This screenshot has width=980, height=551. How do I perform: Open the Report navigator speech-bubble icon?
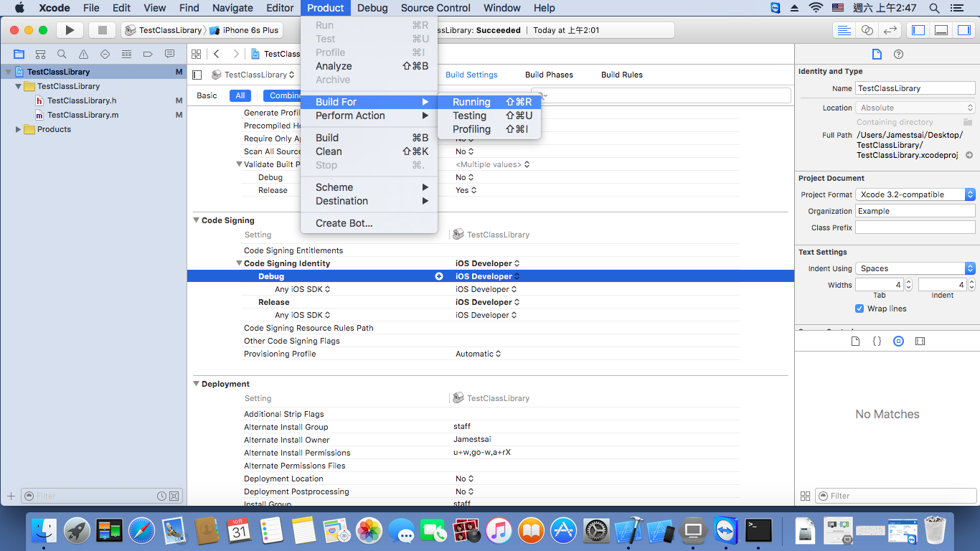[169, 54]
